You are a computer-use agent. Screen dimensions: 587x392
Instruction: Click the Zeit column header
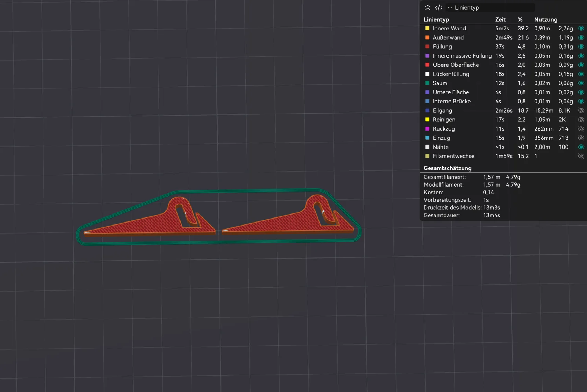pyautogui.click(x=500, y=19)
